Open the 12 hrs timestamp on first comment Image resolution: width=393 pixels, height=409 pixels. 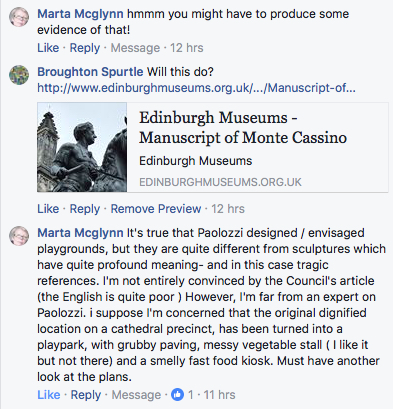point(187,48)
